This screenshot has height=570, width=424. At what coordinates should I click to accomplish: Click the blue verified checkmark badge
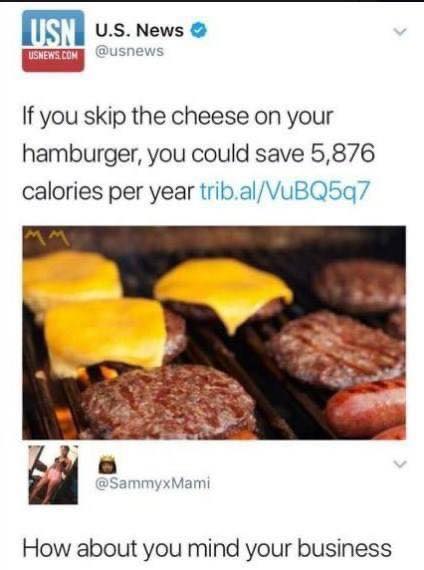pyautogui.click(x=199, y=30)
